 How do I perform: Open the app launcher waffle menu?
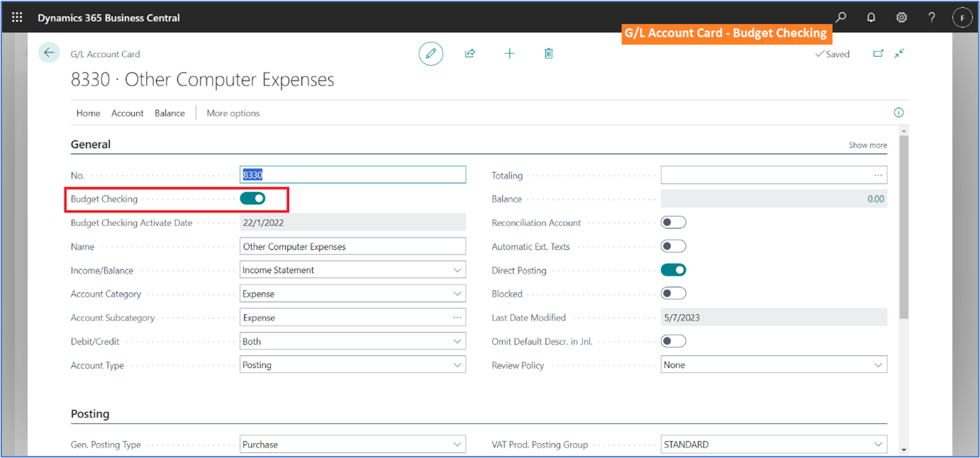tap(17, 17)
